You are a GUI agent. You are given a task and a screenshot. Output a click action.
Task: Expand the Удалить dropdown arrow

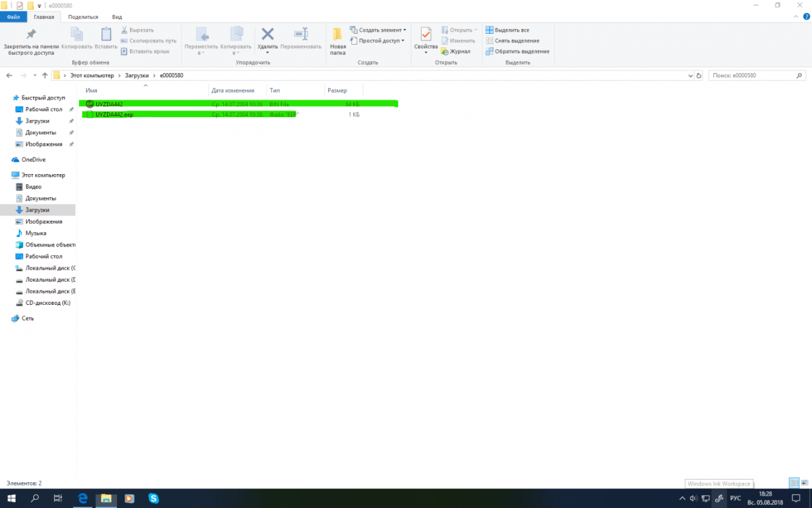(x=268, y=52)
